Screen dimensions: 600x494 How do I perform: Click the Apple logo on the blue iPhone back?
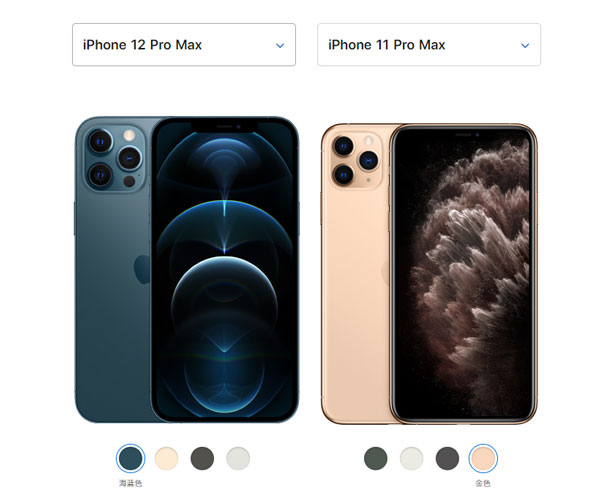(x=142, y=269)
